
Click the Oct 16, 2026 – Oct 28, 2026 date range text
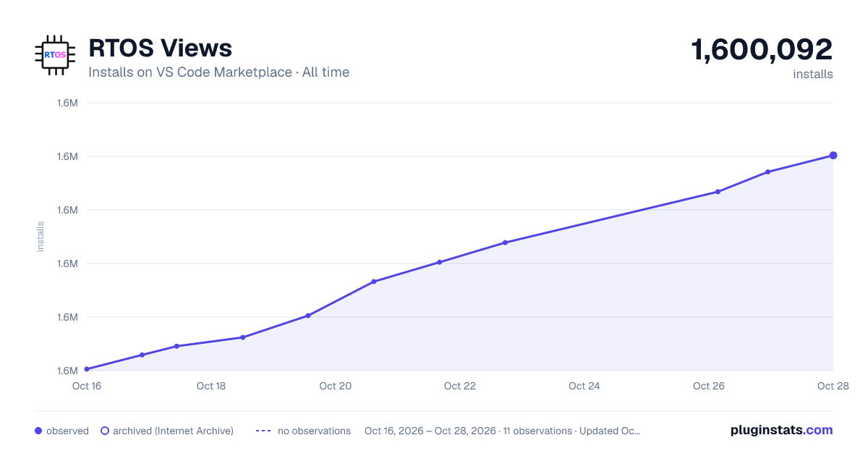tap(430, 431)
